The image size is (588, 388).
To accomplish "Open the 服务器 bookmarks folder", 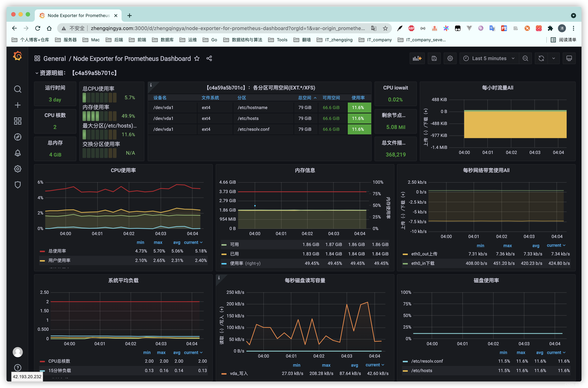I will 66,40.
